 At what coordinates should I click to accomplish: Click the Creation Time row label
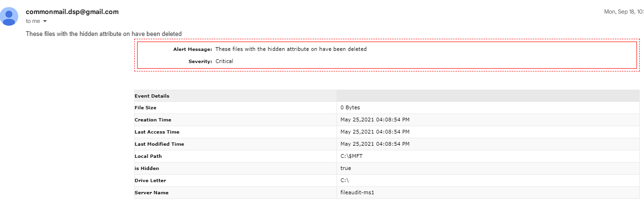tap(153, 120)
